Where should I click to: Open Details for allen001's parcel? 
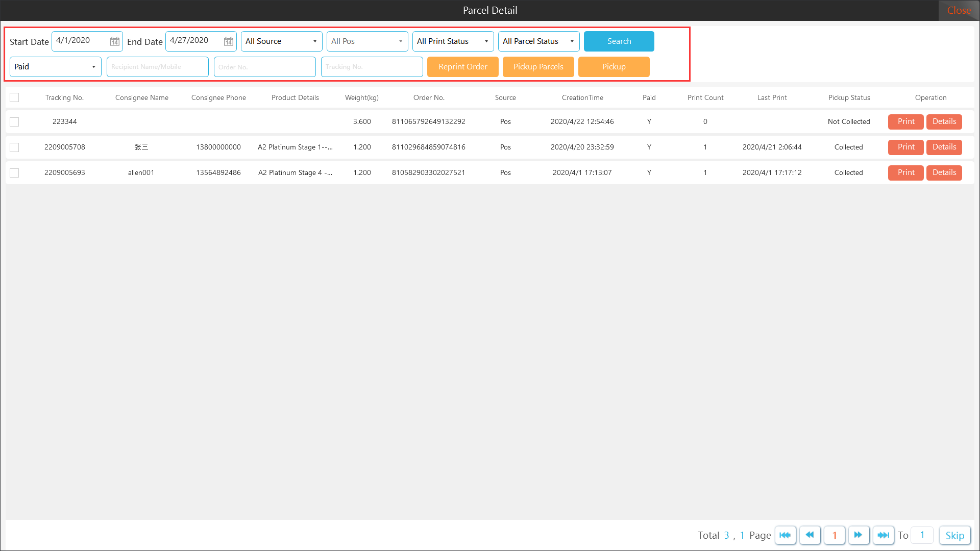click(x=944, y=172)
